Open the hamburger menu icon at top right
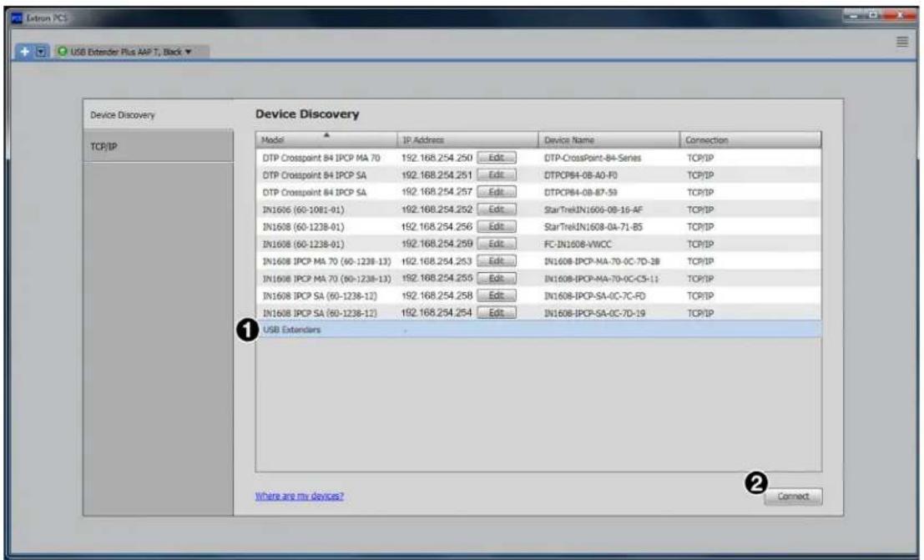Viewport: 924px width, 560px height. (902, 42)
